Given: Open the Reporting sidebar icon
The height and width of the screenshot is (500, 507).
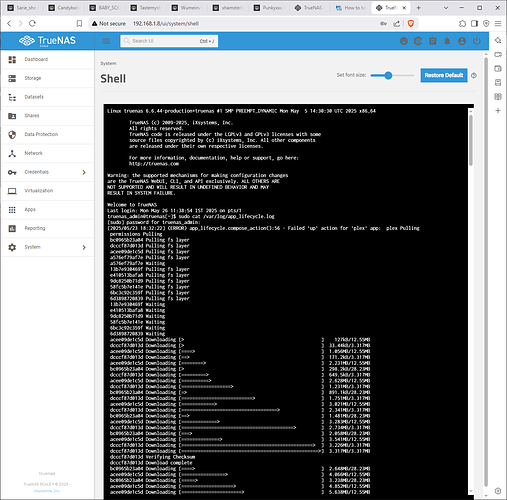Looking at the screenshot, I should 12,228.
